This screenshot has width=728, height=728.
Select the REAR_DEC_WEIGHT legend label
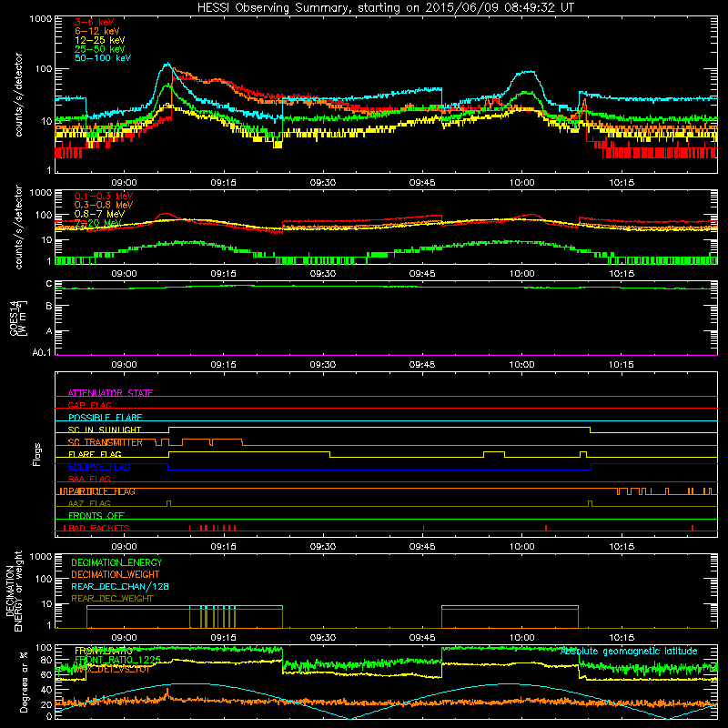click(112, 599)
